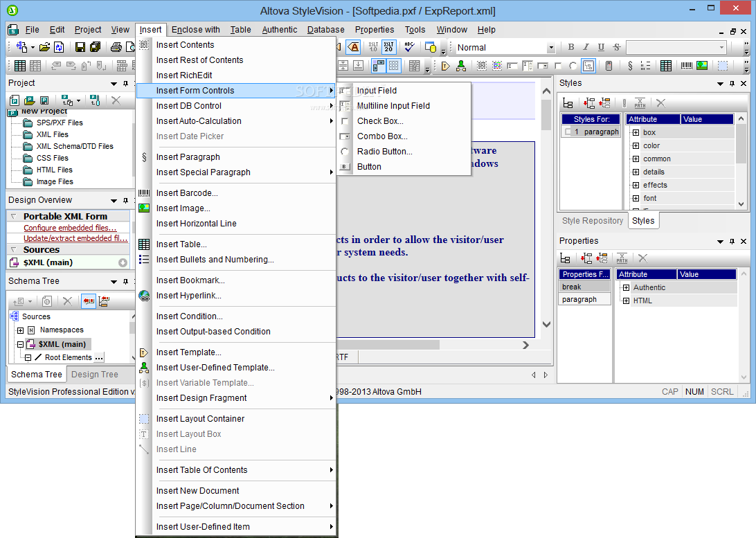Click the Save floppy disk icon

(x=80, y=47)
